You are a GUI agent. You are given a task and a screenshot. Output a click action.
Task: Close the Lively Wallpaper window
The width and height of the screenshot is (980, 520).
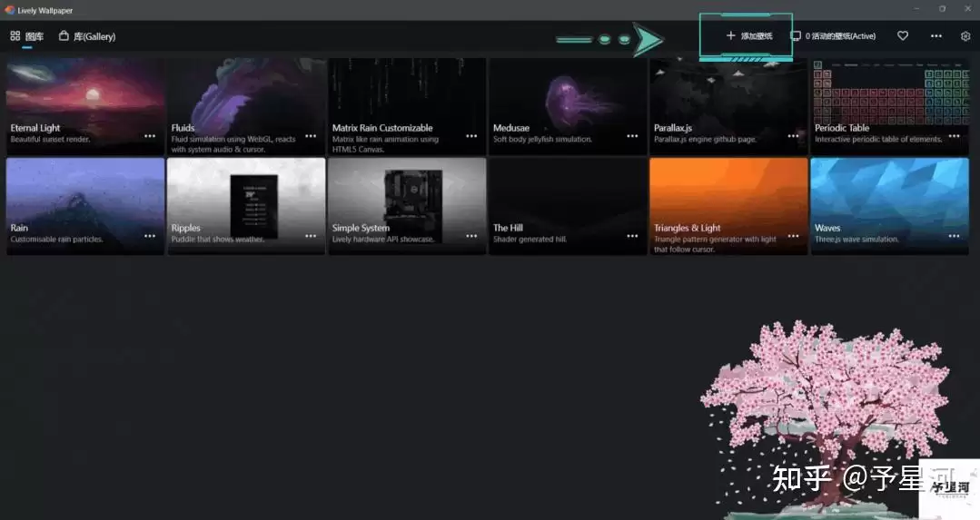(967, 9)
